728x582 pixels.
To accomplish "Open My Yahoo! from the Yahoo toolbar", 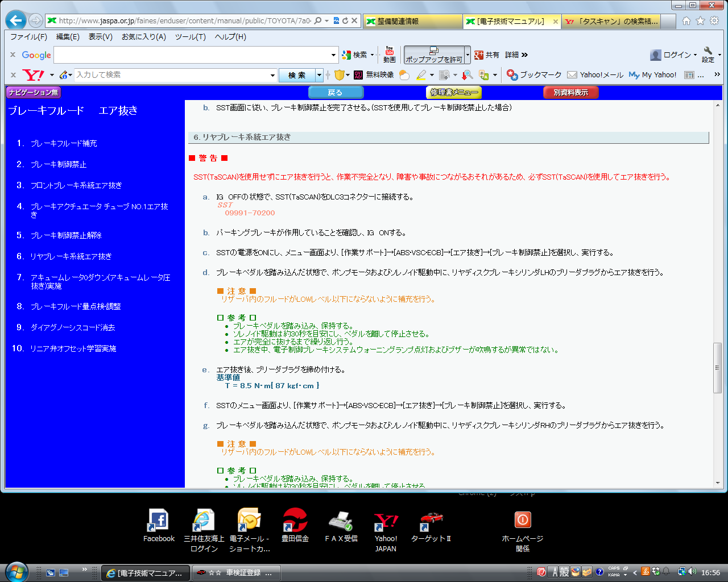I will (x=653, y=74).
